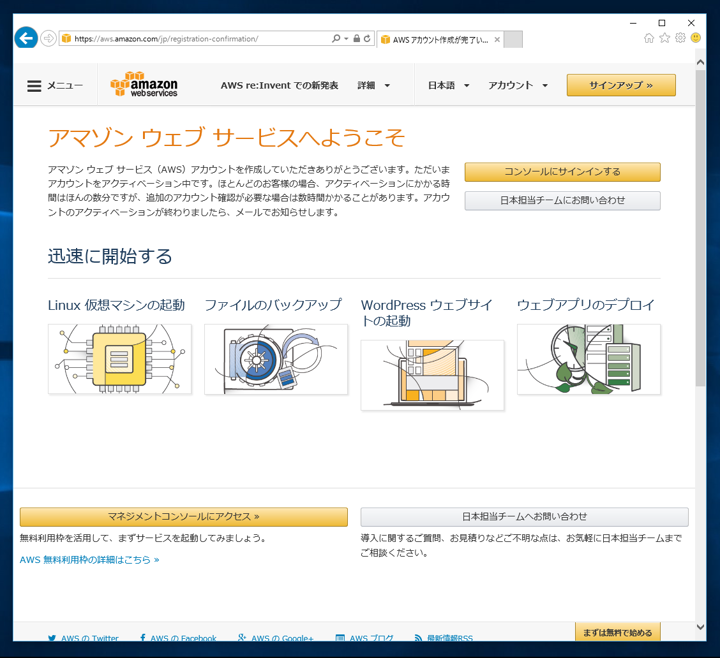720x658 pixels.
Task: Click the scrollbar down arrow
Action: tap(700, 627)
